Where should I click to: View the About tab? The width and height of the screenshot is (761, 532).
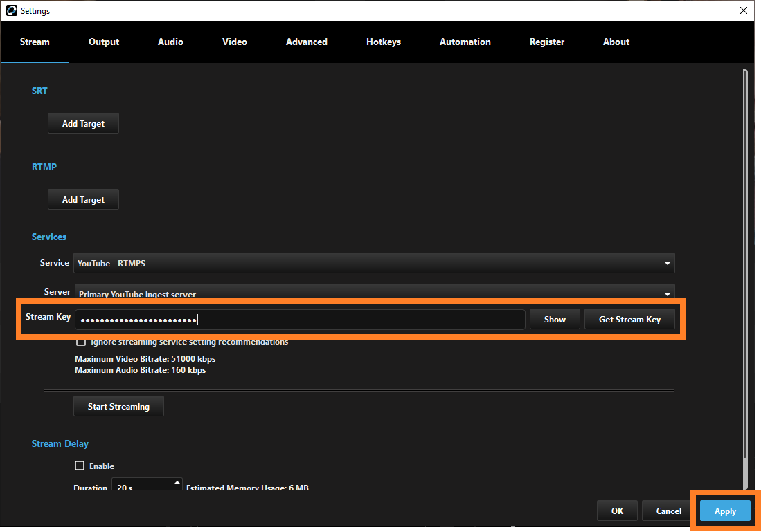(x=616, y=42)
